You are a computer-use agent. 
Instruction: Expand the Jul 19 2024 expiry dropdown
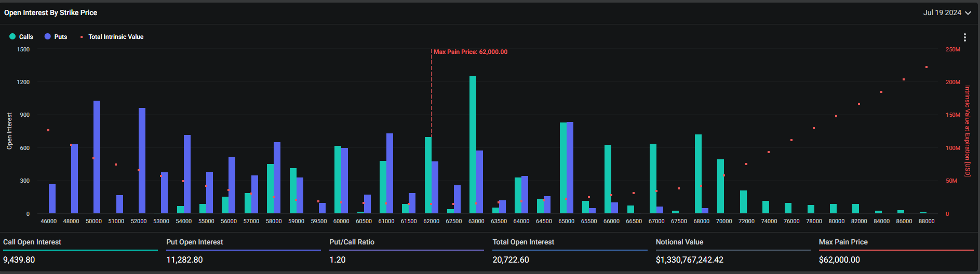pyautogui.click(x=947, y=12)
